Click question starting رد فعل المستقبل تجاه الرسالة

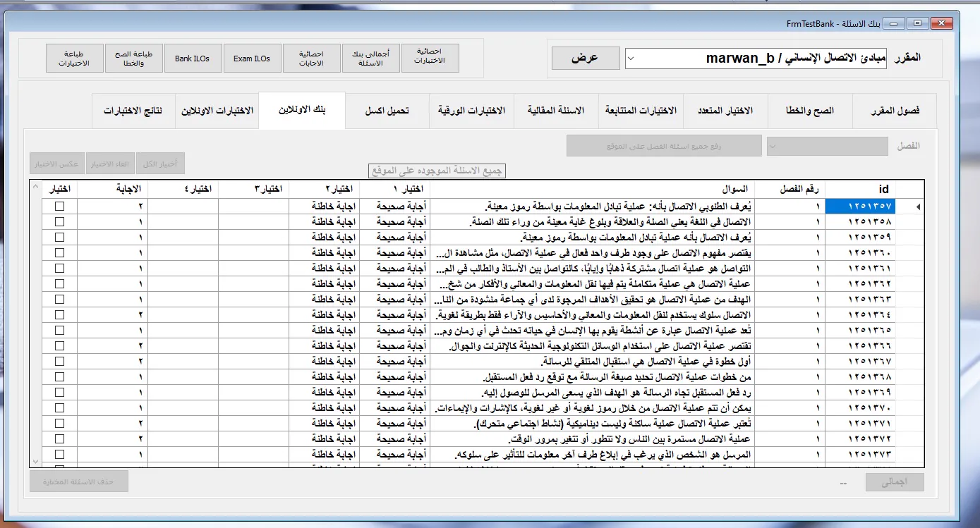pos(592,393)
